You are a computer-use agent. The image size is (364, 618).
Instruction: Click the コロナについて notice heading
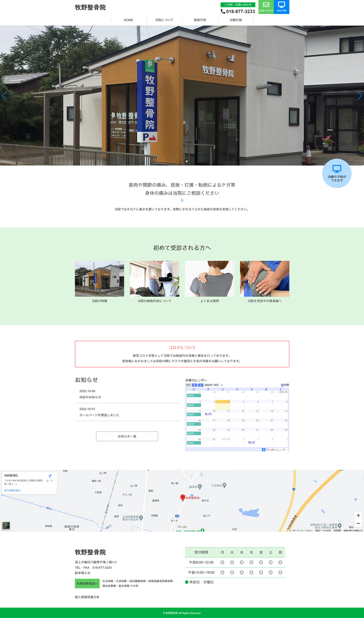click(182, 347)
